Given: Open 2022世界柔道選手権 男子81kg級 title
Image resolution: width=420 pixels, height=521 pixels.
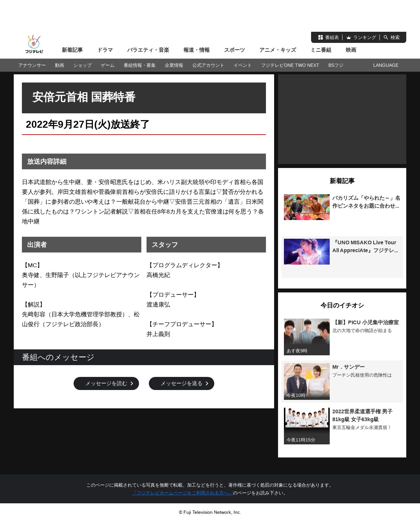Looking at the screenshot, I should (x=362, y=415).
